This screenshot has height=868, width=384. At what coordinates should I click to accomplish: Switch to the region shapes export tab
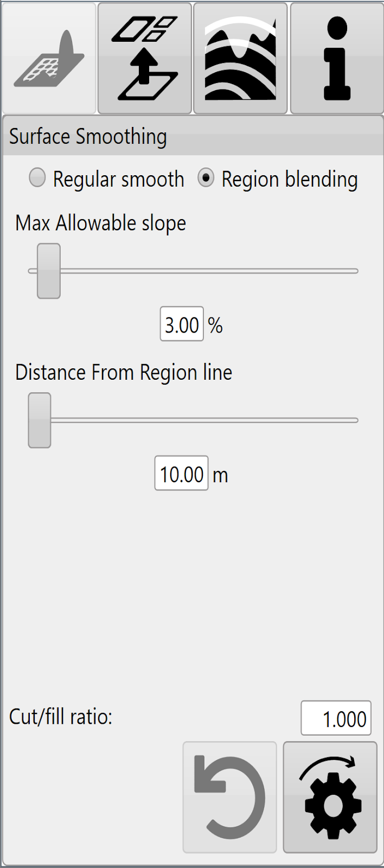coord(145,58)
